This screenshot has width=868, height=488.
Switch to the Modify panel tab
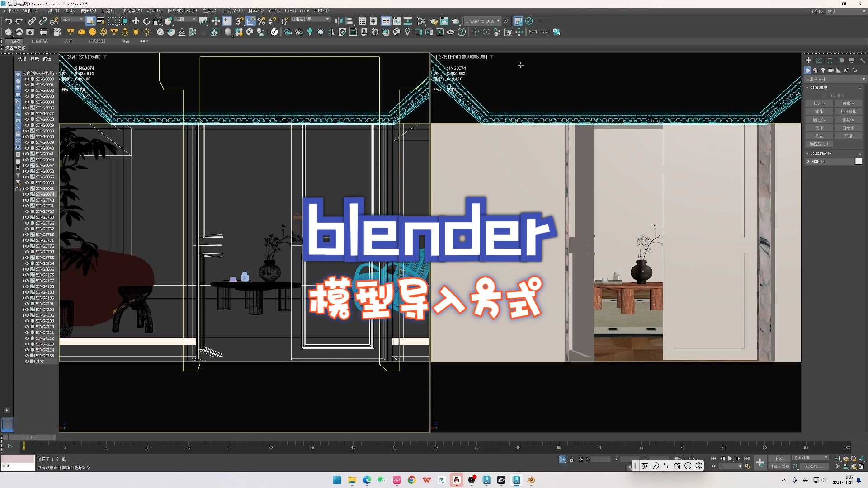pos(819,60)
